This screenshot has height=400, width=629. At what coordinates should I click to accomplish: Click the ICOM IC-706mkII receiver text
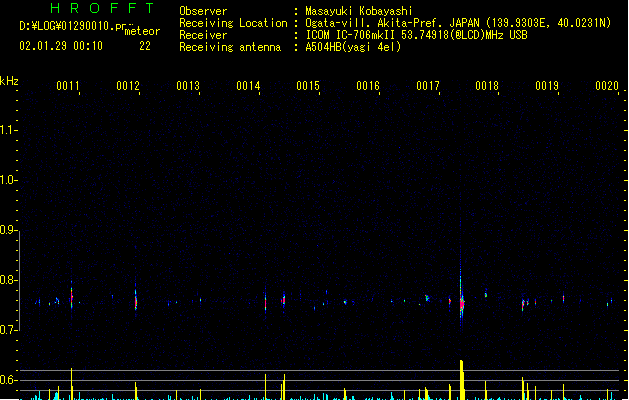point(416,35)
